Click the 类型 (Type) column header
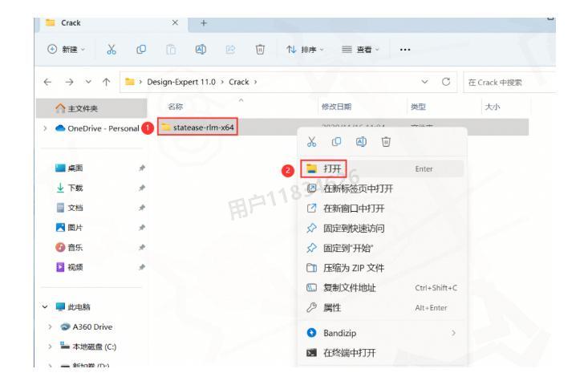 tap(418, 107)
